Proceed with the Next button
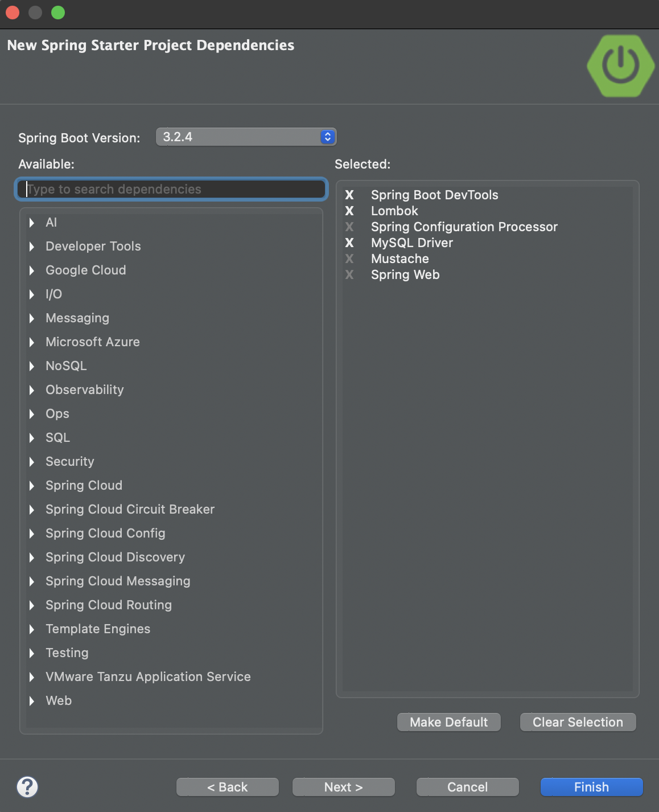 (344, 787)
